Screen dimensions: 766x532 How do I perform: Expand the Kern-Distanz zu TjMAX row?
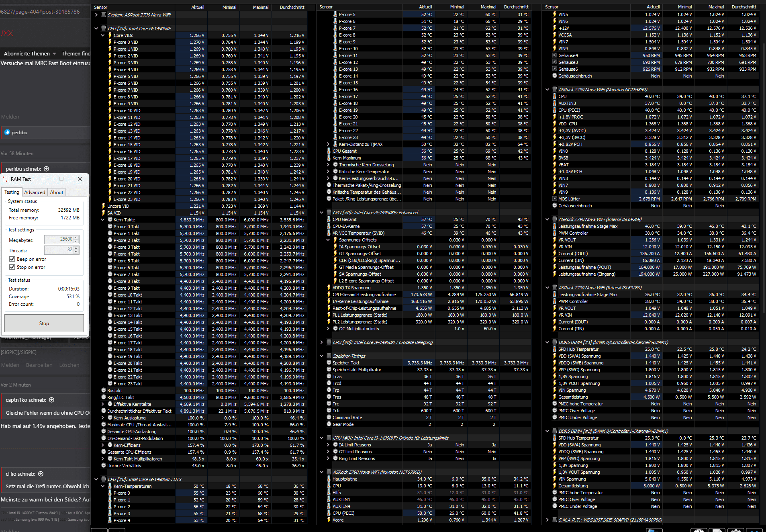click(328, 144)
